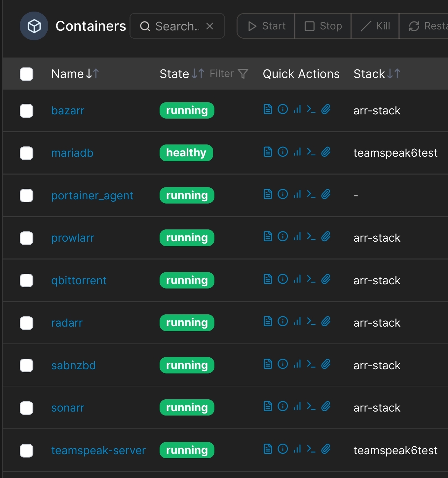This screenshot has height=478, width=448.
Task: Click arr-stack text in sonarr row
Action: 377,408
